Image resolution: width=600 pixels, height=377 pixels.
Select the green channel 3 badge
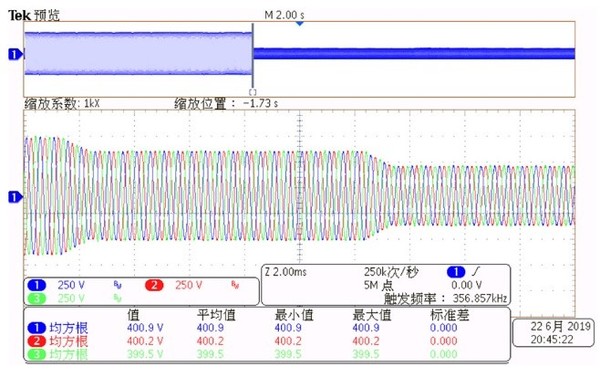click(37, 298)
